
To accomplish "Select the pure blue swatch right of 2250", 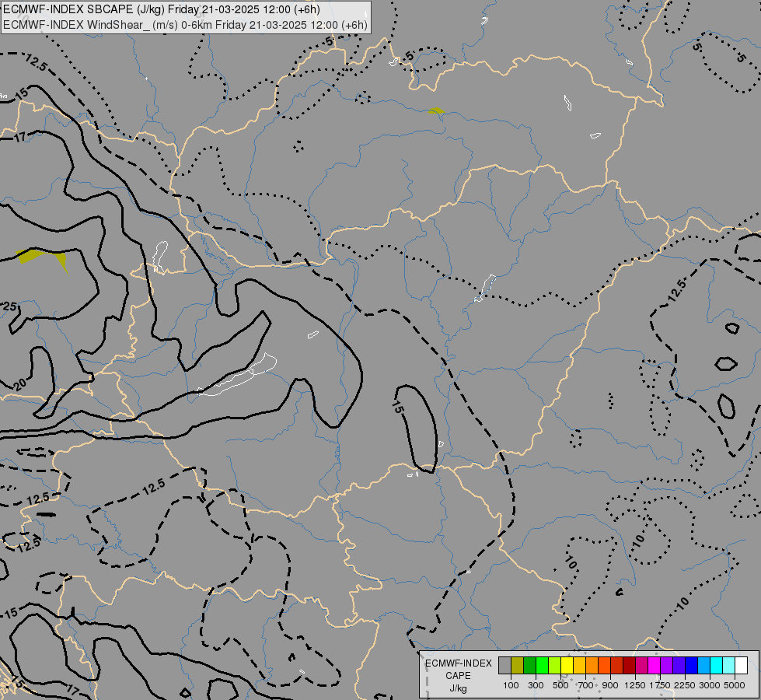I will (x=692, y=666).
